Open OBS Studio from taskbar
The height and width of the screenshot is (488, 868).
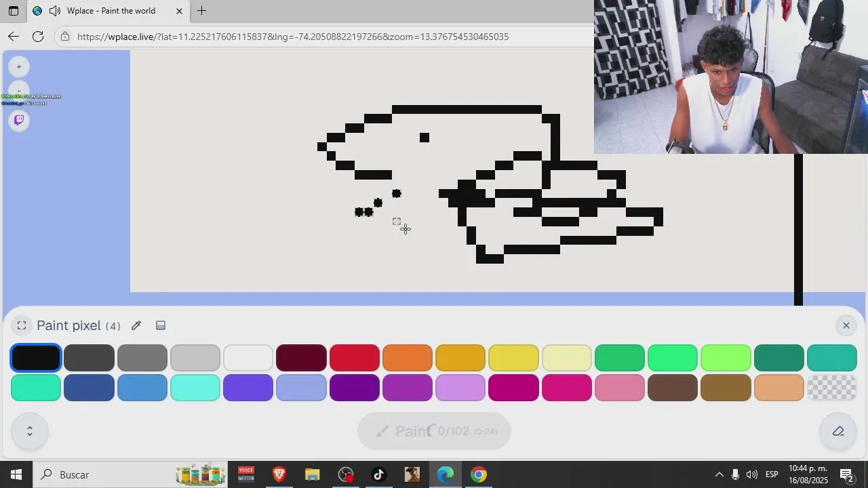pos(346,474)
